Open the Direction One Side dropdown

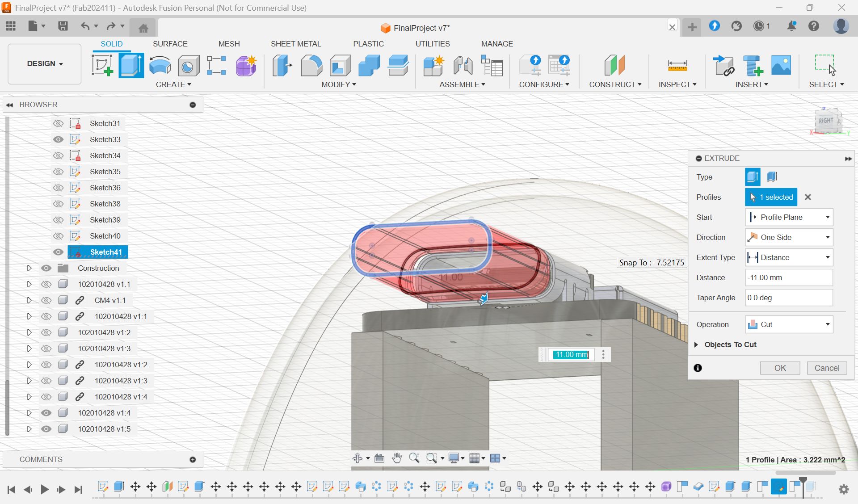click(789, 237)
